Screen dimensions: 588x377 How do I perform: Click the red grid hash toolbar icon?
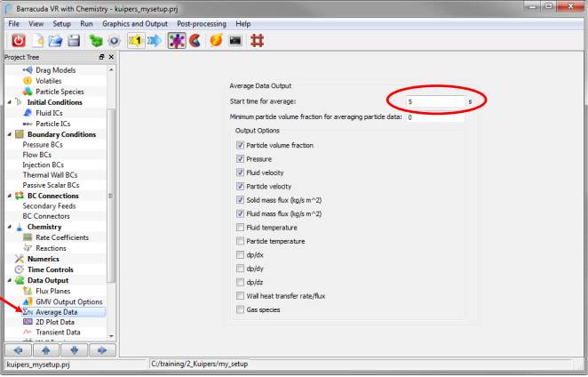pos(258,41)
